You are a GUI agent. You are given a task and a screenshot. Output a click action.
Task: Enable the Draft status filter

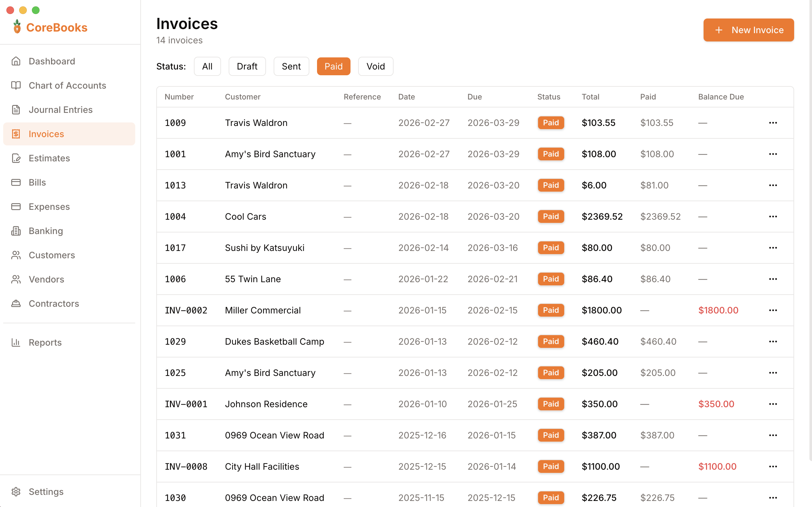(x=247, y=66)
